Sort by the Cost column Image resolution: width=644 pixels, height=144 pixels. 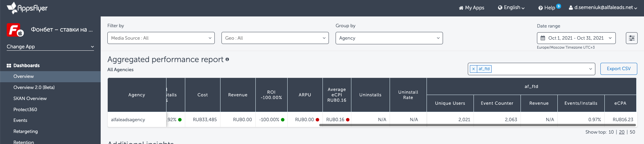(x=203, y=95)
